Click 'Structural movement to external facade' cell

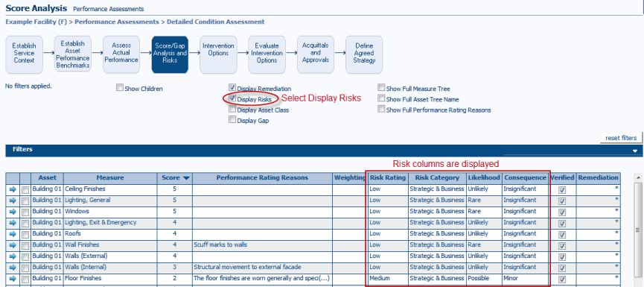[262, 268]
